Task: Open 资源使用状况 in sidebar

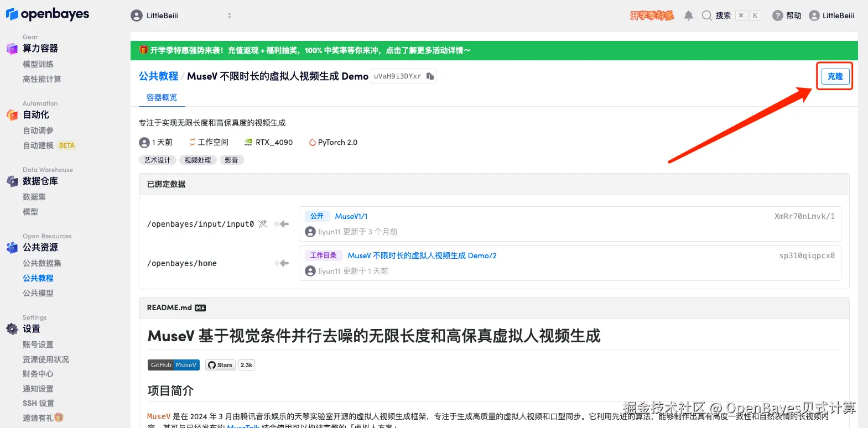Action: pyautogui.click(x=46, y=359)
